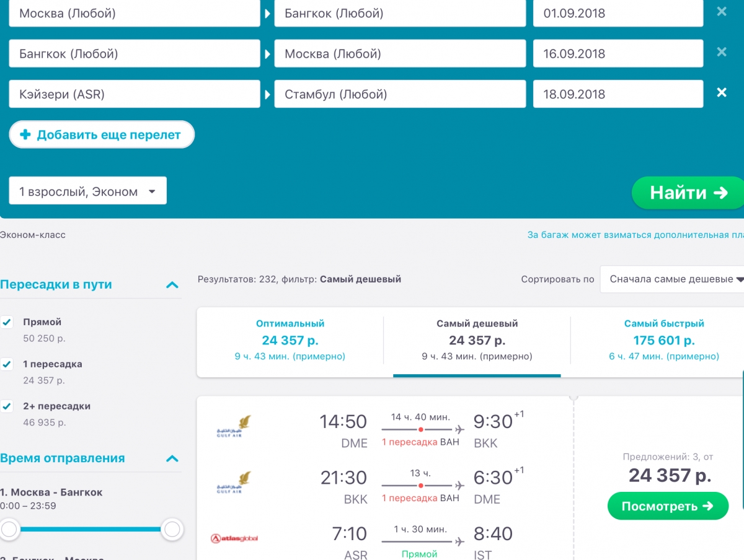Remove the Бангкок–Москва flight row with X
Image resolution: width=744 pixels, height=560 pixels.
[721, 53]
